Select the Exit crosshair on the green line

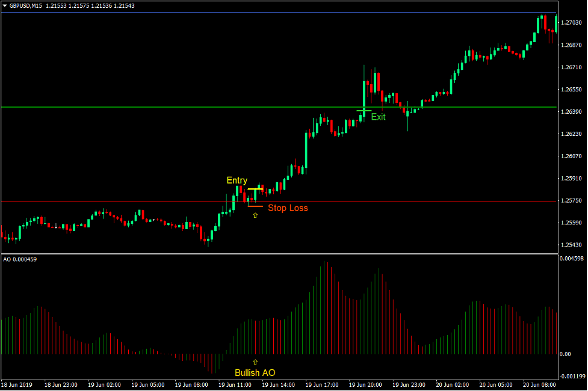(363, 111)
